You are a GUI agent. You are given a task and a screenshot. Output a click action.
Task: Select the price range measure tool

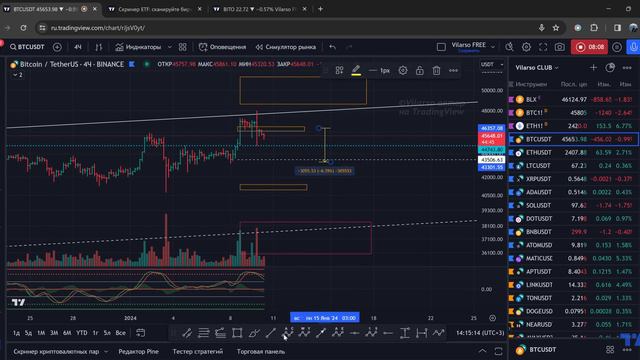click(404, 333)
